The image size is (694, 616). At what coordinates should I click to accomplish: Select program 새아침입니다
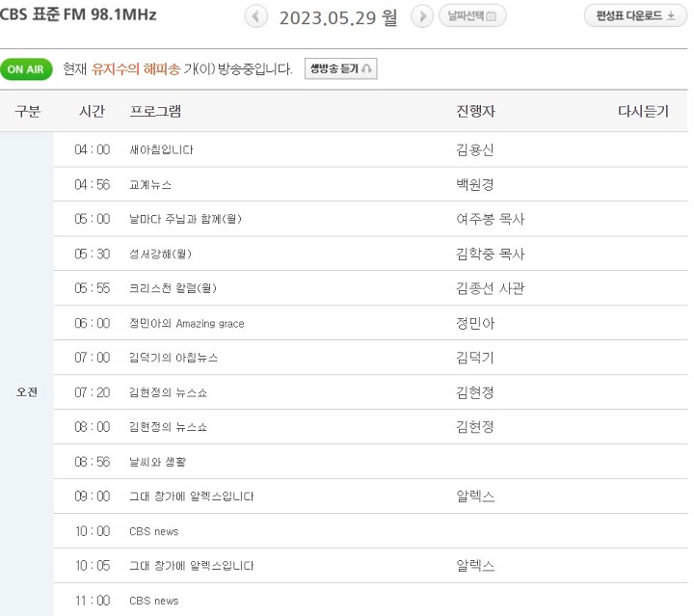(161, 149)
